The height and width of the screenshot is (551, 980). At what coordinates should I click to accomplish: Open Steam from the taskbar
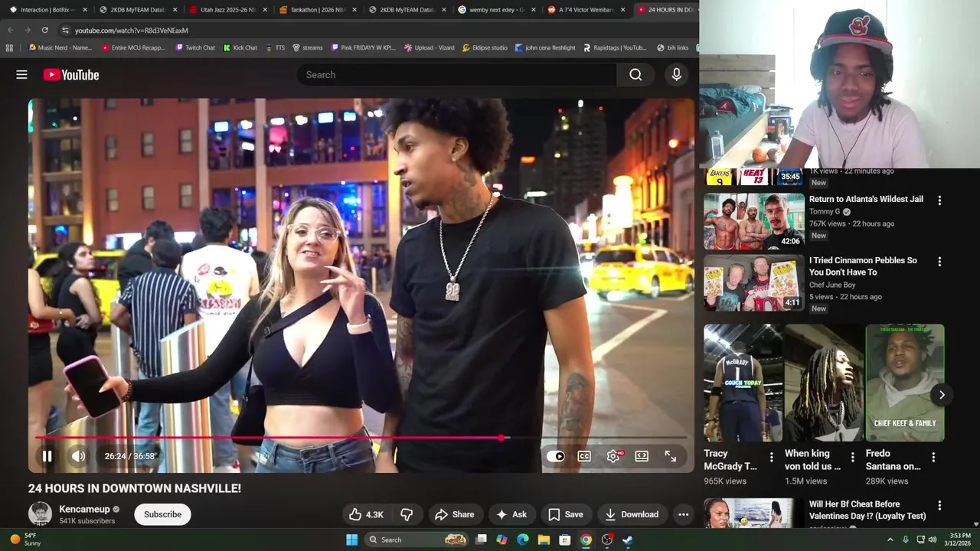point(628,540)
